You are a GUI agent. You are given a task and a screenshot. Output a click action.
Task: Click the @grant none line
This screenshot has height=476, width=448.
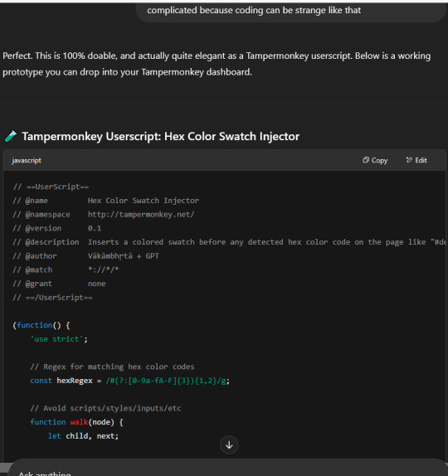pyautogui.click(x=59, y=284)
